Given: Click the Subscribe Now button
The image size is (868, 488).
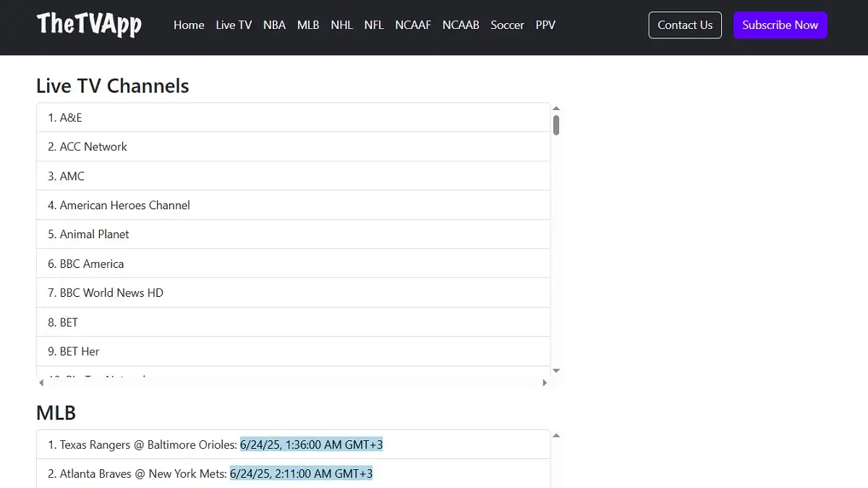Looking at the screenshot, I should pyautogui.click(x=780, y=25).
